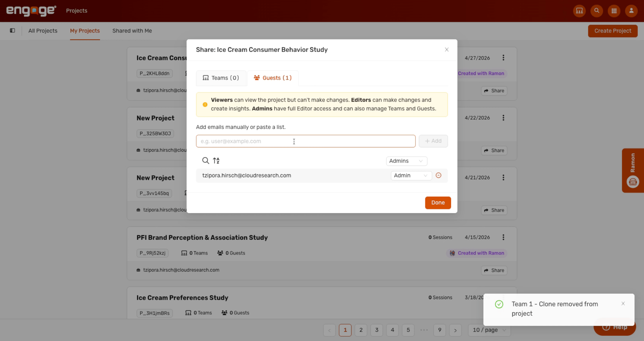Click 0 Teams in Ice Cream Preferences Study
644x341 pixels.
[x=199, y=313]
